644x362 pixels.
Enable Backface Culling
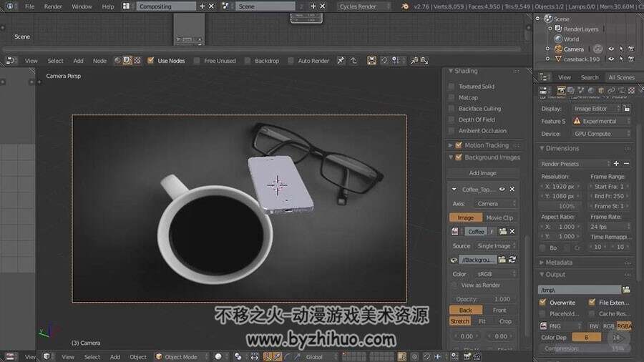[x=452, y=108]
